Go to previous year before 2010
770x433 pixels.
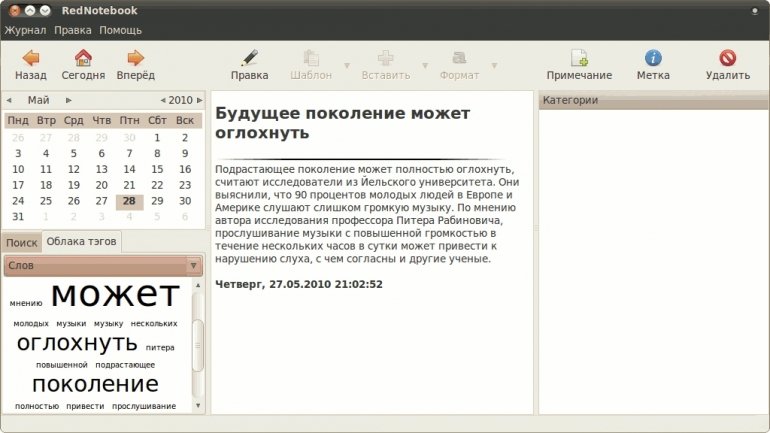point(163,100)
